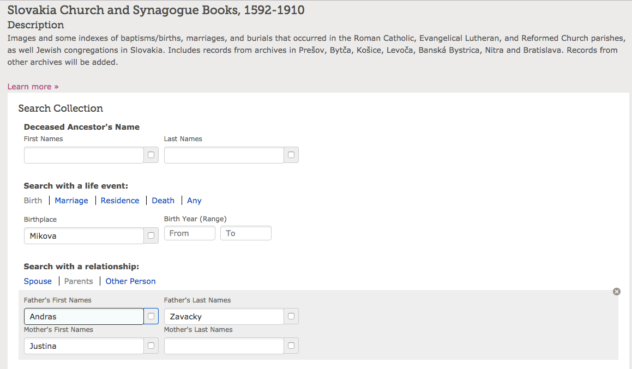632x369 pixels.
Task: Add a Spouse relationship search
Action: tap(37, 281)
